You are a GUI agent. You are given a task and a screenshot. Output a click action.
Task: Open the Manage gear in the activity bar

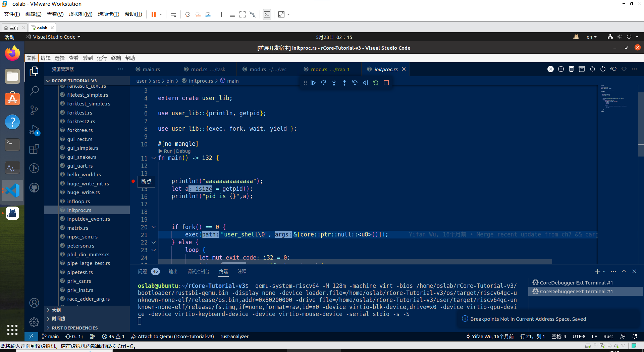(34, 322)
